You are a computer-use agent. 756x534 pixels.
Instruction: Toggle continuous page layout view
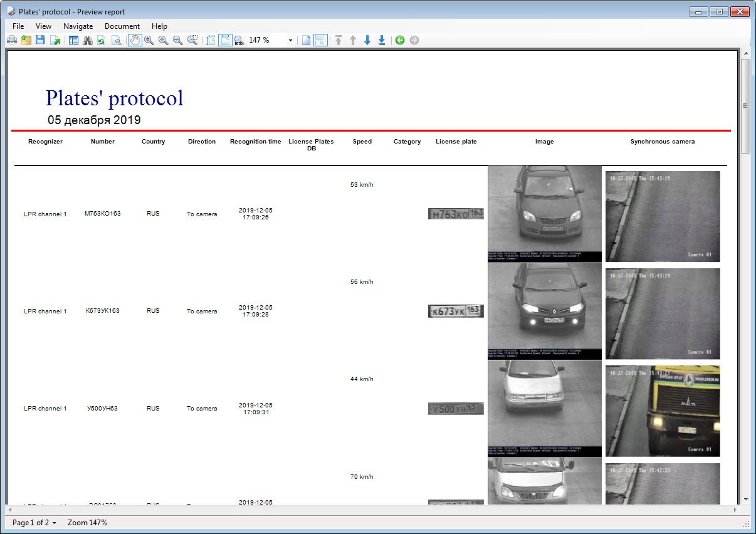[x=320, y=40]
